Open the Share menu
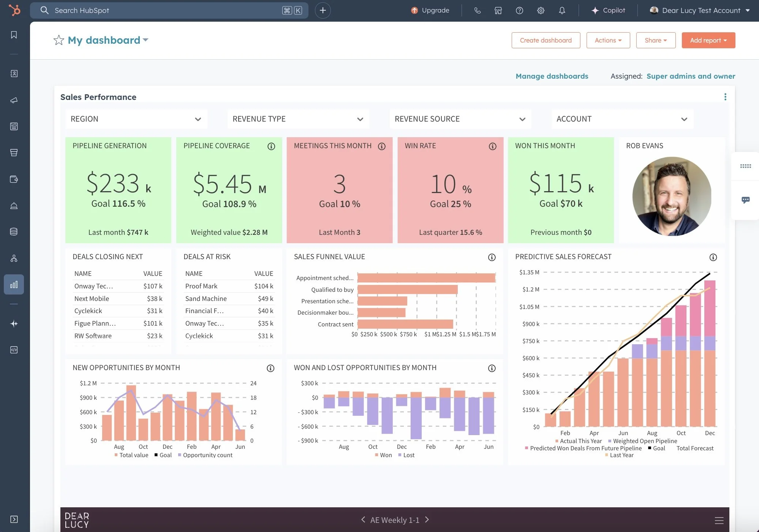Image resolution: width=759 pixels, height=532 pixels. pos(656,40)
